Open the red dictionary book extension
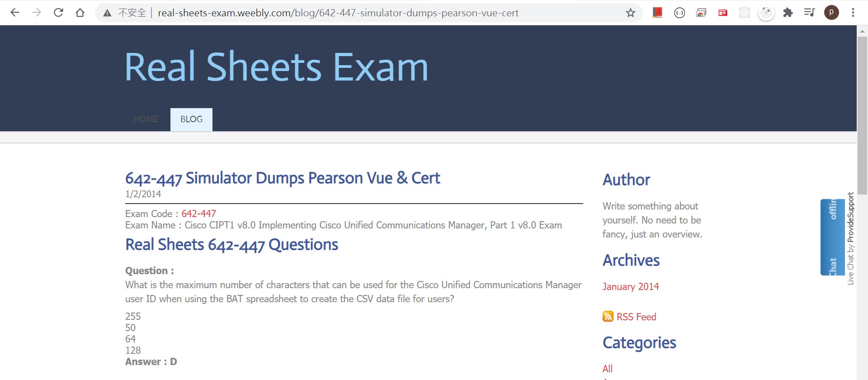The height and width of the screenshot is (380, 868). [657, 13]
